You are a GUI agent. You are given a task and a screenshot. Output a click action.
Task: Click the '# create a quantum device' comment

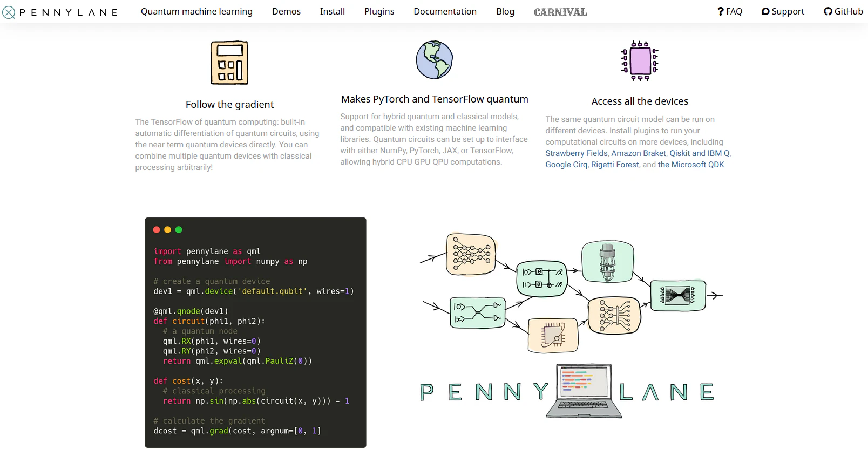coord(212,281)
